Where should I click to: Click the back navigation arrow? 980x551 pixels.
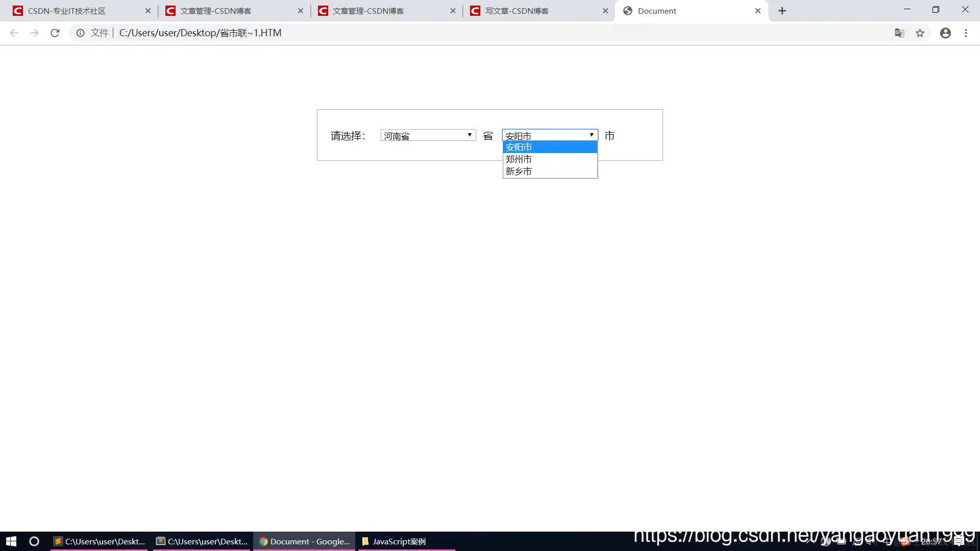tap(13, 33)
